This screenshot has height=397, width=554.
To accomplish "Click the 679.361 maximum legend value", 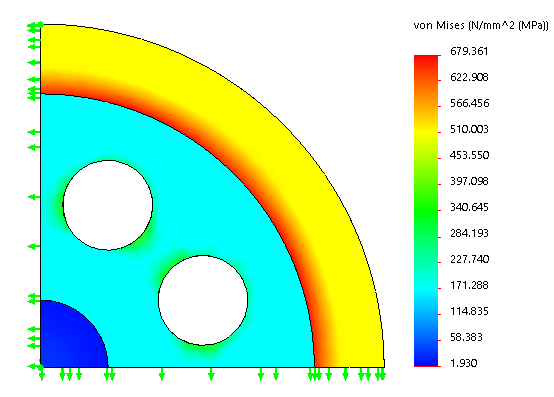I will [469, 51].
